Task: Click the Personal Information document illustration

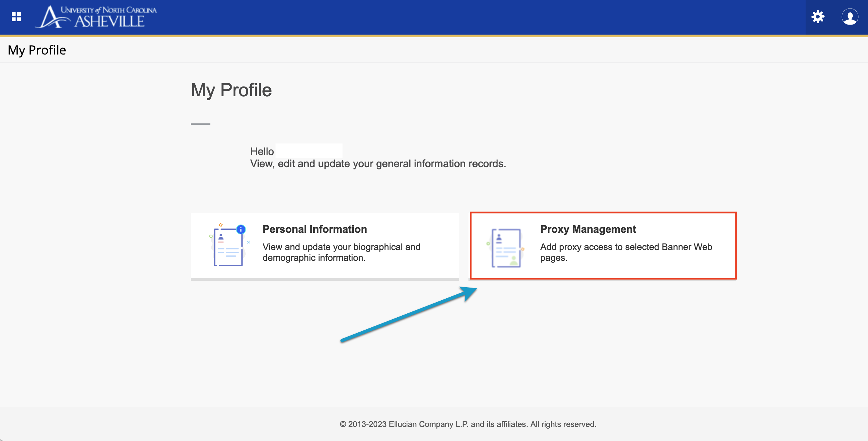Action: (x=228, y=247)
